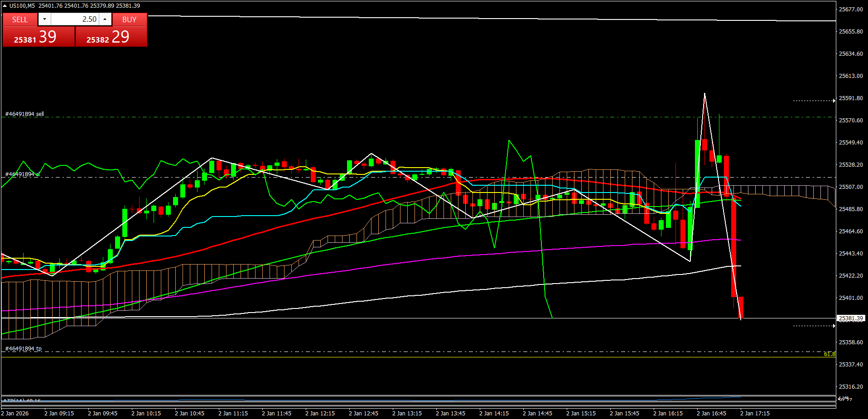Click the SELL button
The width and height of the screenshot is (868, 419).
(x=20, y=19)
